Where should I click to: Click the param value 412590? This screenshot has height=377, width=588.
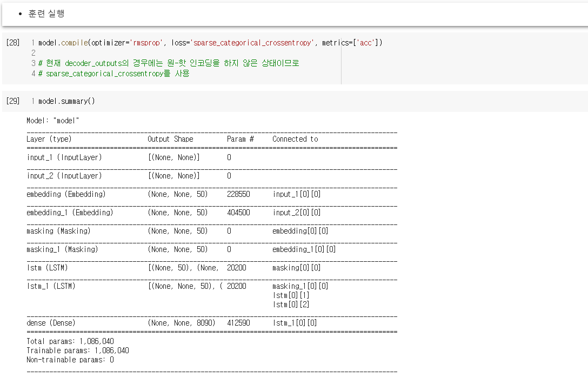[238, 323]
